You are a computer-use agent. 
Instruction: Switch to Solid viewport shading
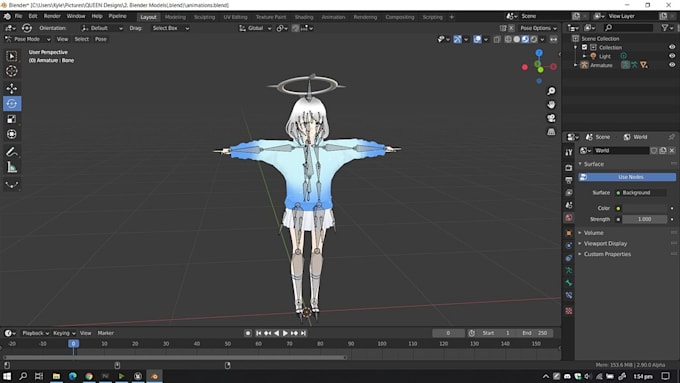pos(517,39)
